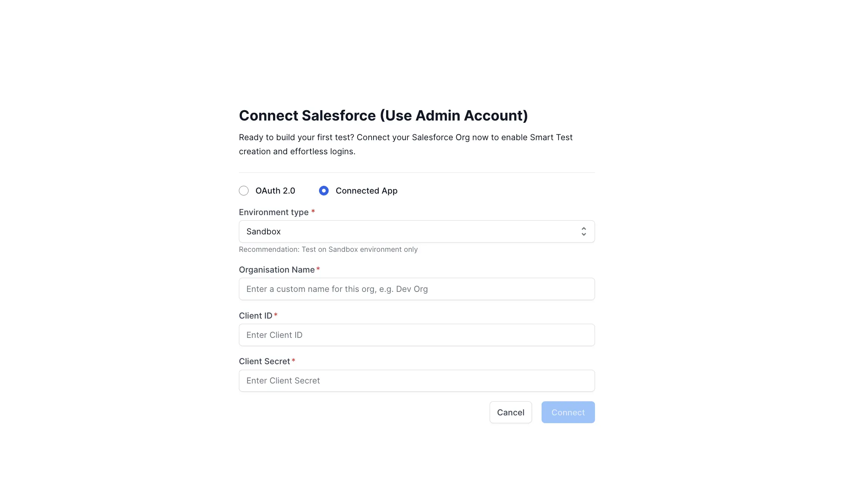Image resolution: width=868 pixels, height=494 pixels.
Task: Click the sandbox selection showing Sandbox
Action: pos(263,231)
